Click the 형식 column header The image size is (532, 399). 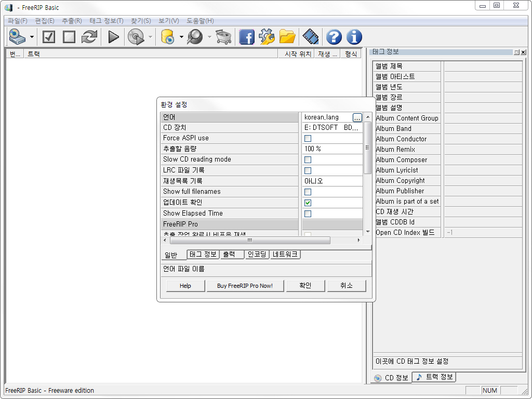(x=351, y=54)
